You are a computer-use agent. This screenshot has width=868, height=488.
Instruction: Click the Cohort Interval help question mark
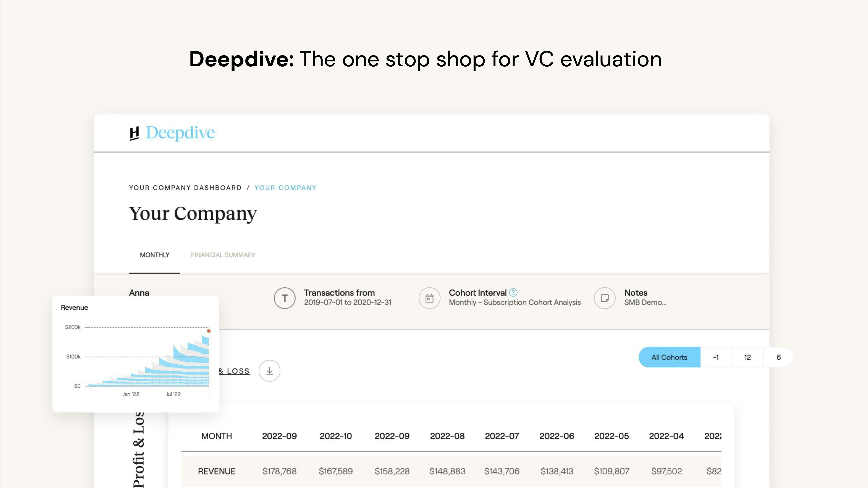513,292
